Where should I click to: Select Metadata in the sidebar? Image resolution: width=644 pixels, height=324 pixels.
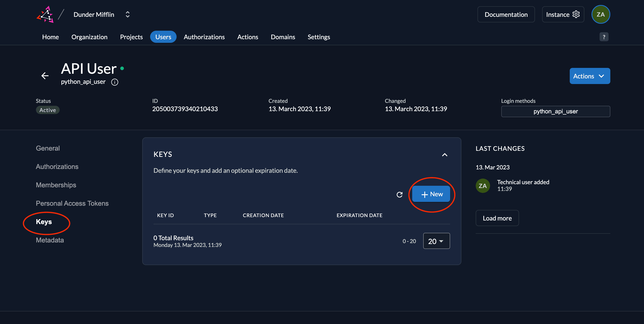(50, 240)
